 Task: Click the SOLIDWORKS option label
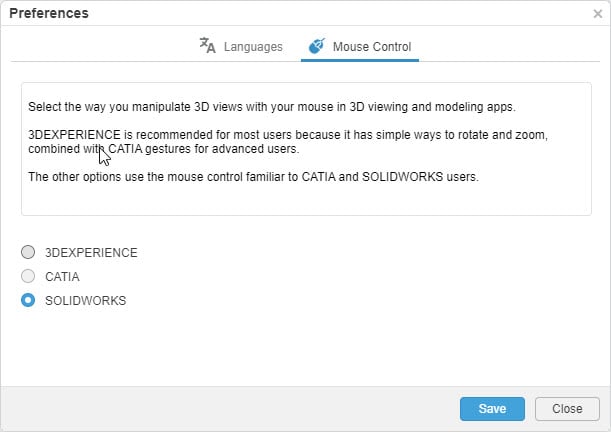pyautogui.click(x=86, y=301)
